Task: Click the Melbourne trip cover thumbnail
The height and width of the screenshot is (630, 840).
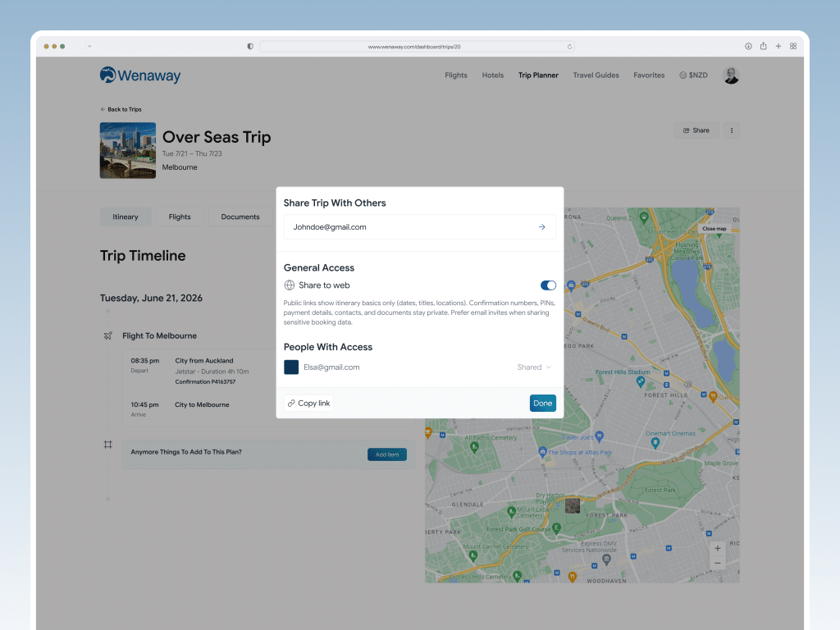Action: click(128, 151)
